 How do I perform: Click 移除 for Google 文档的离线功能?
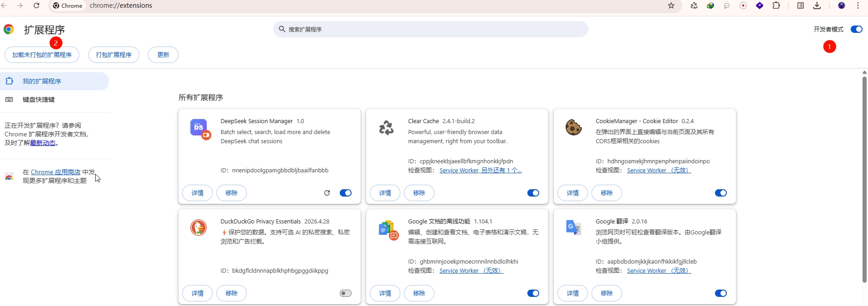[419, 293]
